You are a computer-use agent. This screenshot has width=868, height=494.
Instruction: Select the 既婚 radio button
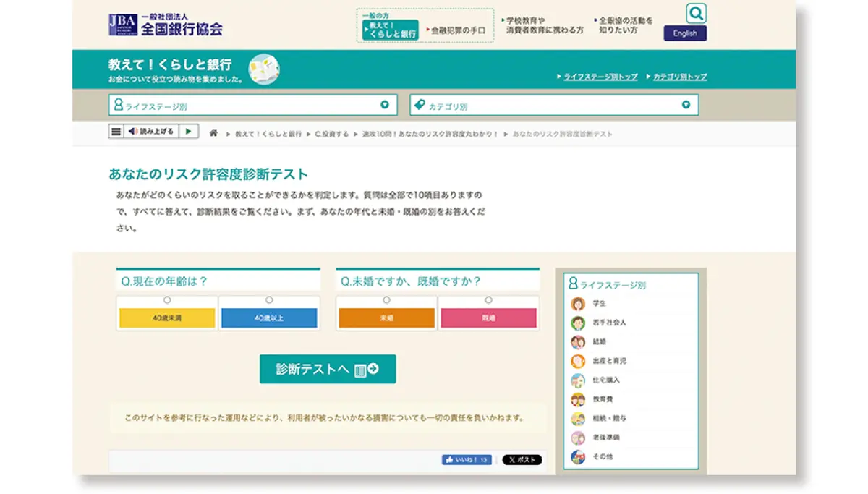[x=489, y=299]
